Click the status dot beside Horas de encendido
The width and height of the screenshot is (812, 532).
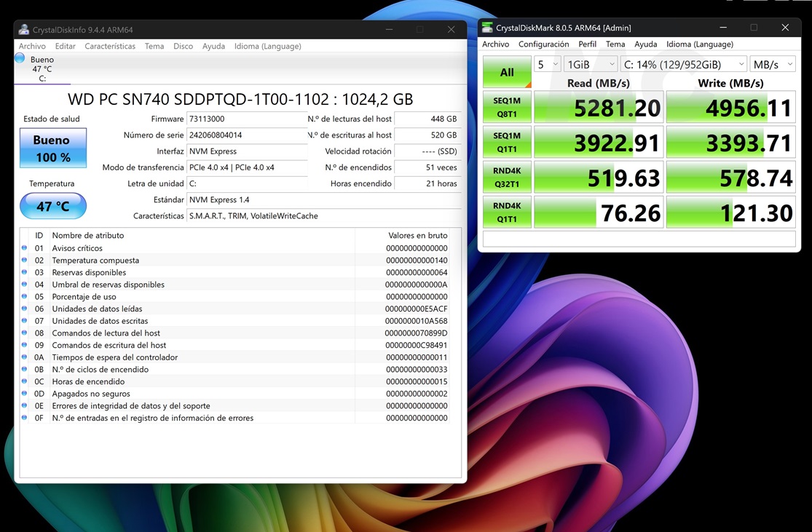tap(24, 381)
